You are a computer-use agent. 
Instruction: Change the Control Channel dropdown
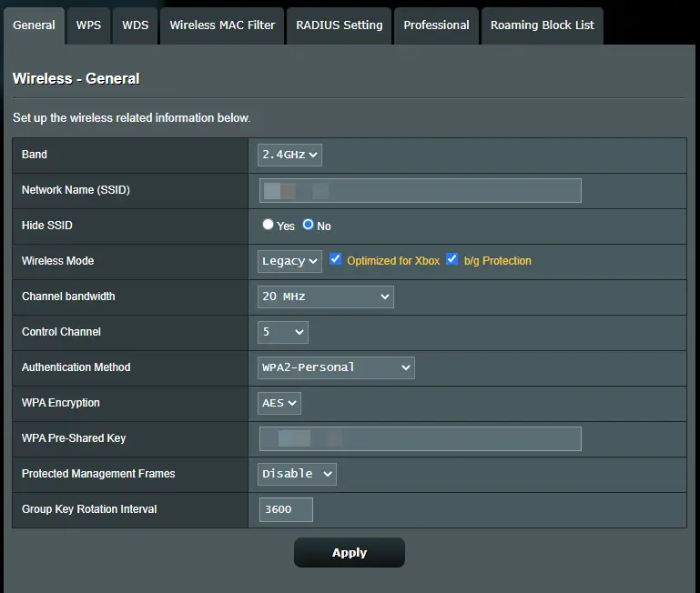[283, 332]
